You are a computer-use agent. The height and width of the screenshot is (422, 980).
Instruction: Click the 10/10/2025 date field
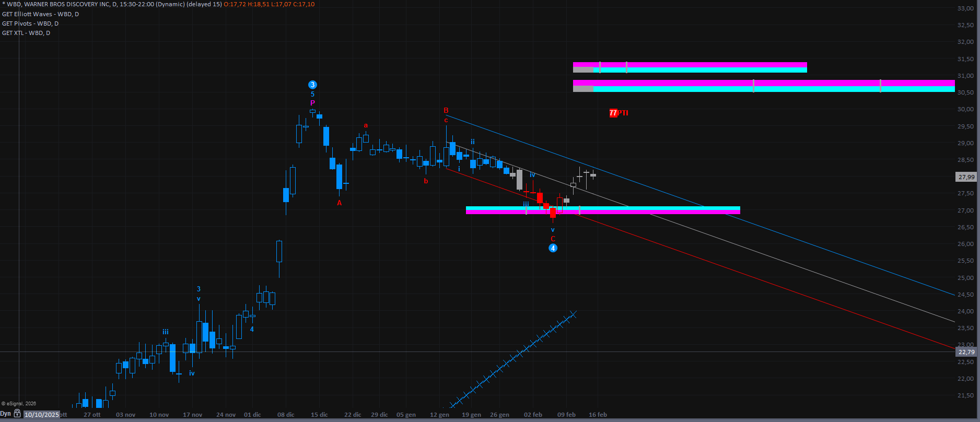pos(42,415)
